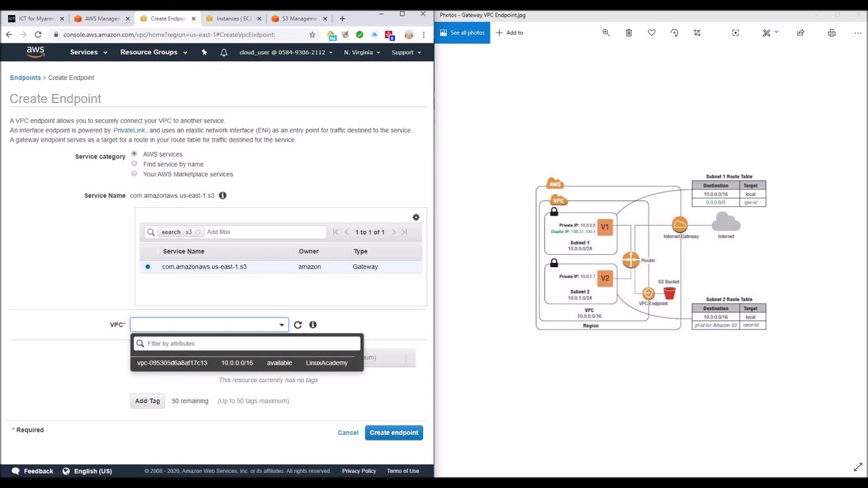This screenshot has height=488, width=868.
Task: Open the crop tool in Photos
Action: [x=697, y=33]
